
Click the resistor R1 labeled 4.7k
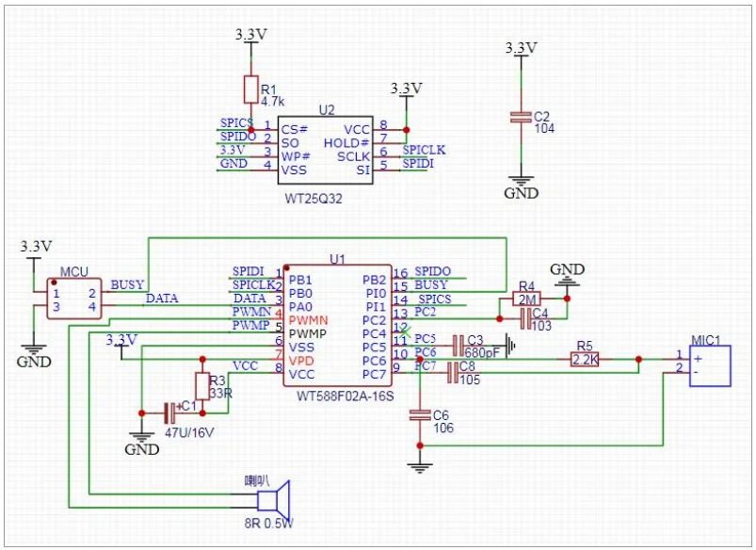[249, 91]
